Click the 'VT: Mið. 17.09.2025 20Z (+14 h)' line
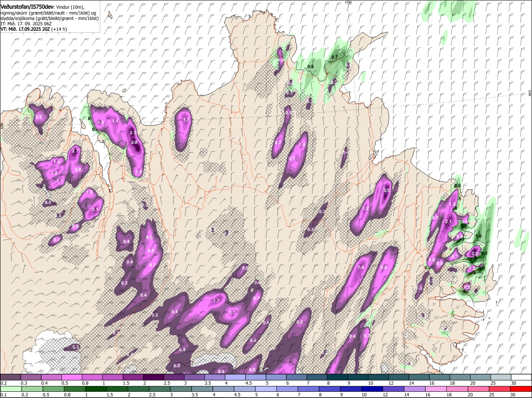This screenshot has width=532, height=398. coord(34,29)
